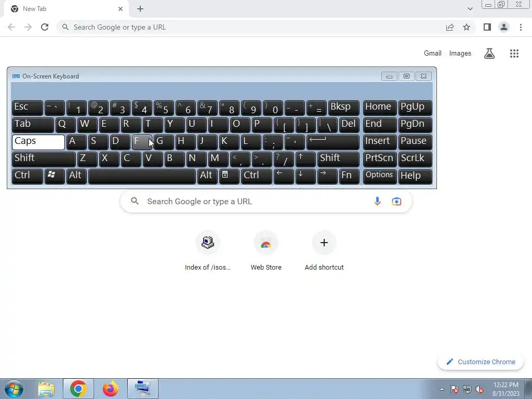This screenshot has width=532, height=399.
Task: Open Google apps grid icon
Action: pyautogui.click(x=514, y=54)
